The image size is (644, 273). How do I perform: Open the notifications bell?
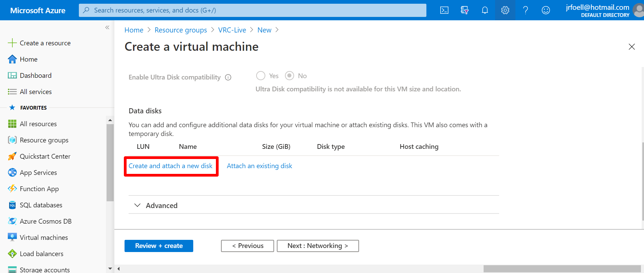(x=485, y=10)
